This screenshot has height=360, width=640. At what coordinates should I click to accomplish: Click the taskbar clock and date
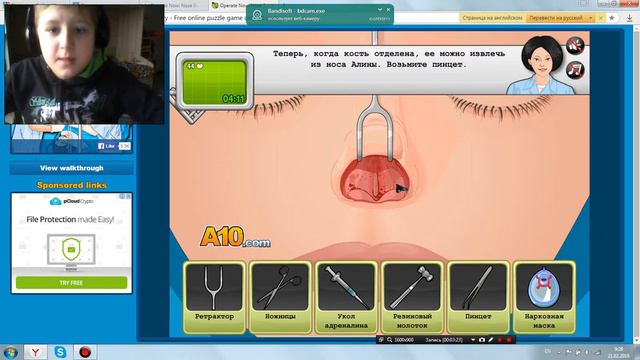point(619,352)
